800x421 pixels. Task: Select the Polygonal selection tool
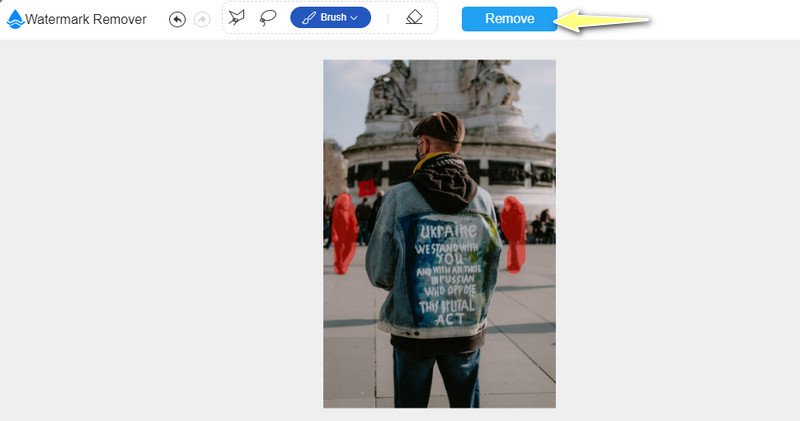point(236,18)
